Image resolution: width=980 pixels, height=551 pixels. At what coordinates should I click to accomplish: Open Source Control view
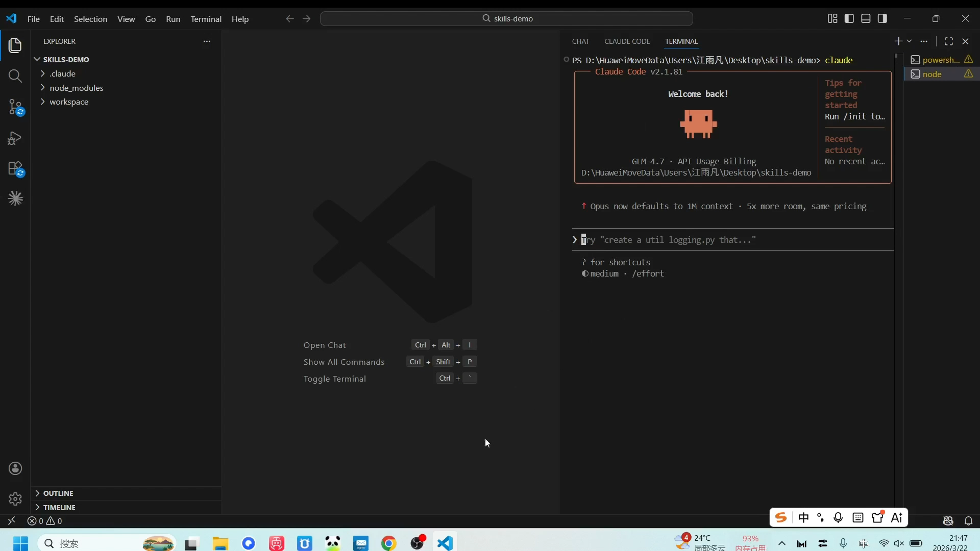tap(15, 107)
